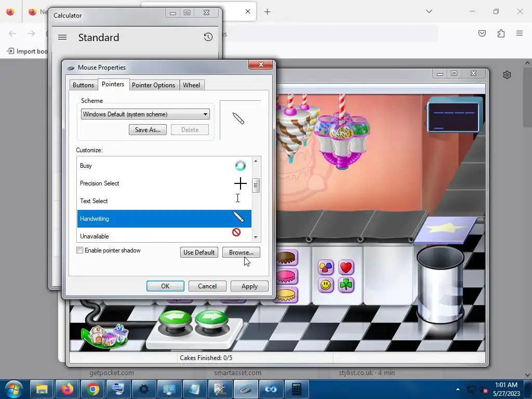Open the gear settings taskbar icon
This screenshot has height=399, width=532.
tap(143, 389)
